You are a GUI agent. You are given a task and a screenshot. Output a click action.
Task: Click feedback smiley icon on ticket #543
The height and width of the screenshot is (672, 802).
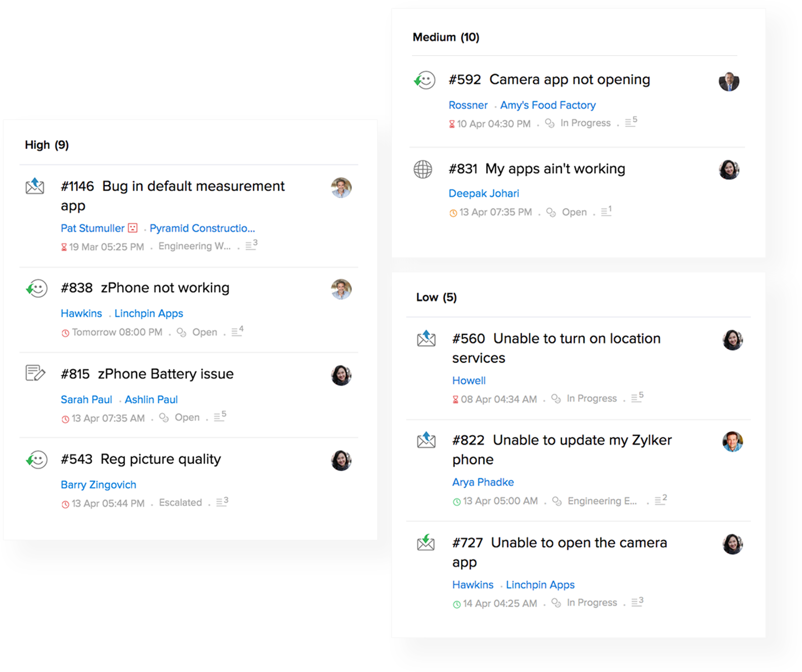37,459
